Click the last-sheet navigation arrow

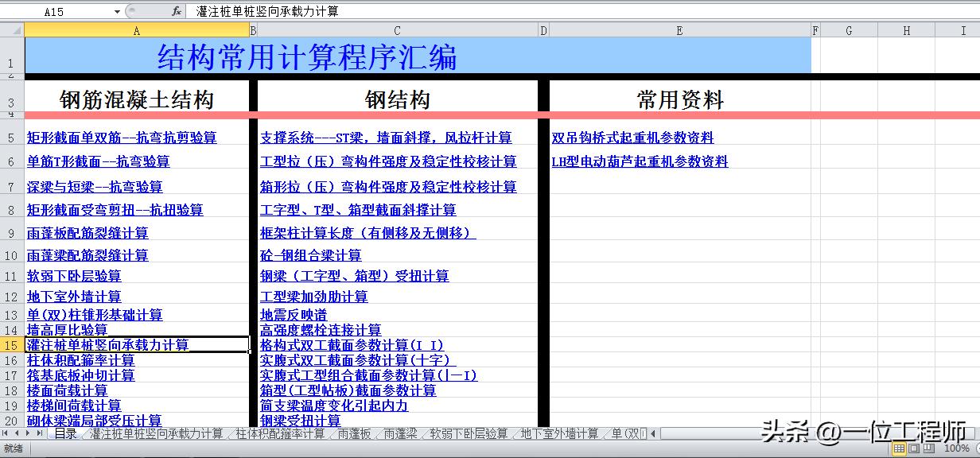point(39,434)
